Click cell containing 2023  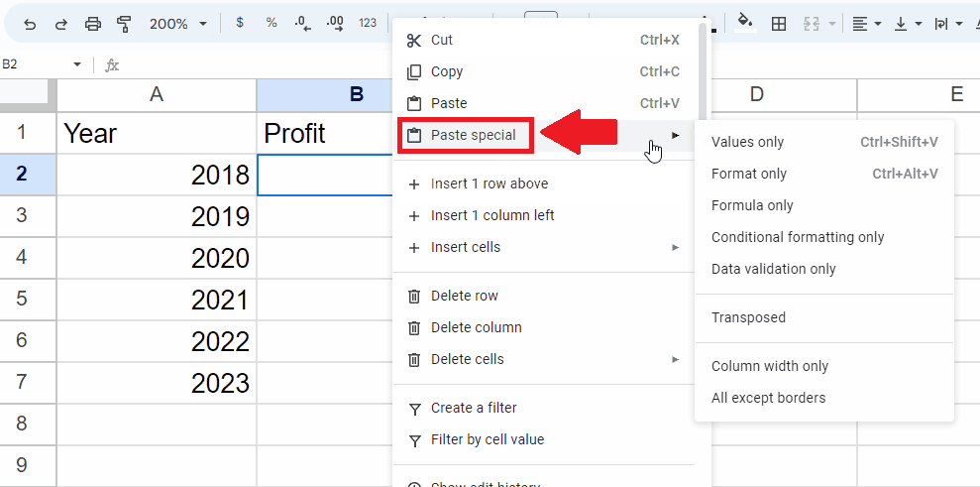pyautogui.click(x=157, y=383)
